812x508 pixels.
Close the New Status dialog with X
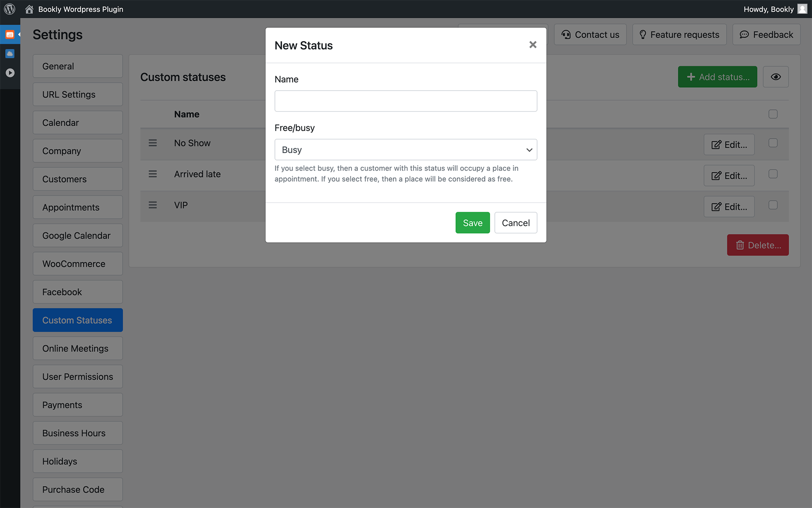532,45
